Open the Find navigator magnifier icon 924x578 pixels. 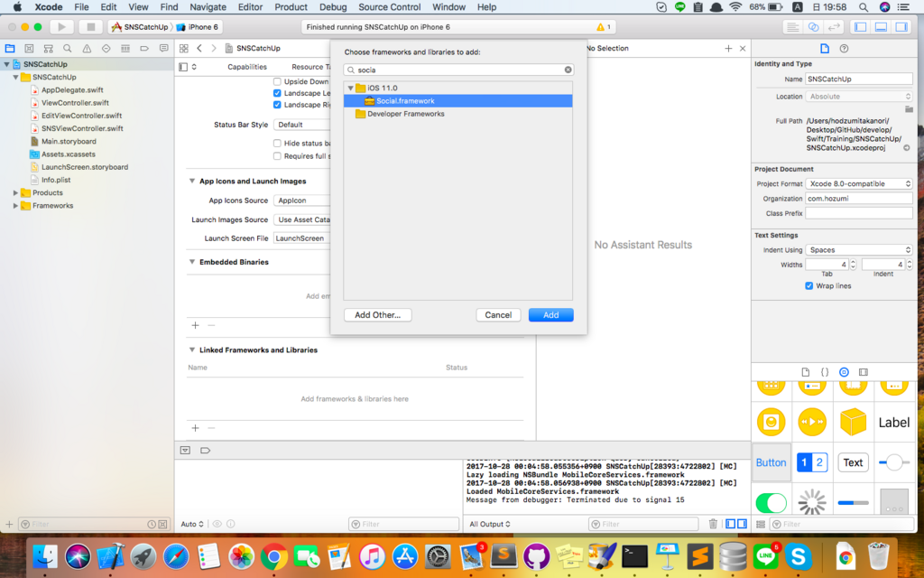(67, 49)
